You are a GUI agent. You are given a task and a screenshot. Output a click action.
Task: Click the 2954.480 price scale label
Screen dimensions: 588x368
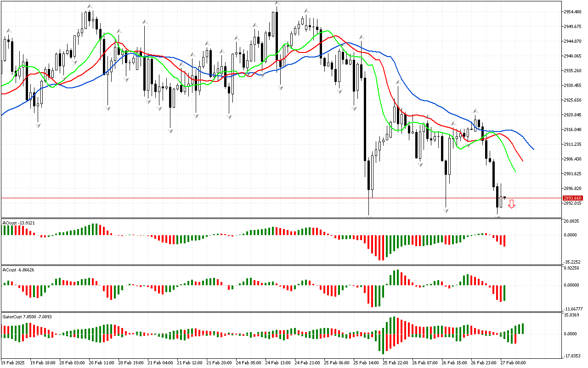[x=573, y=12]
